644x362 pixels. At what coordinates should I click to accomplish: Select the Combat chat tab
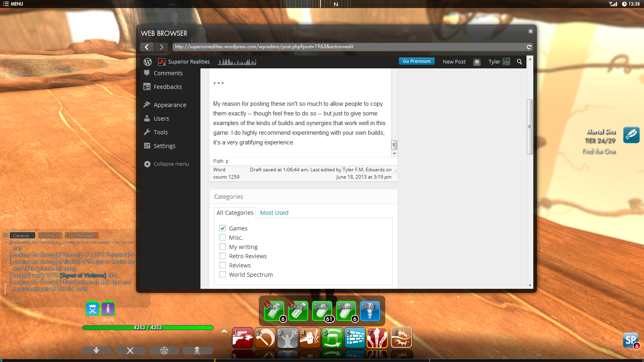click(x=50, y=236)
